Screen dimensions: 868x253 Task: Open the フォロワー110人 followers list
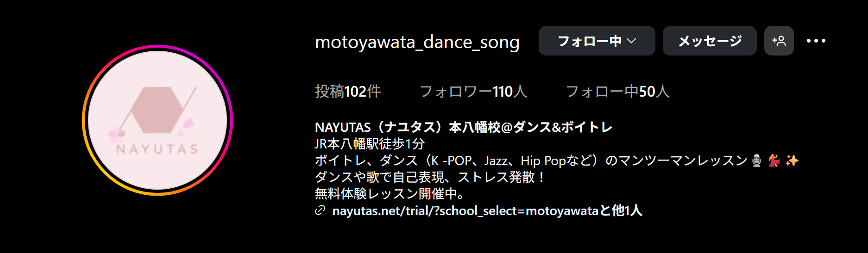[x=473, y=92]
